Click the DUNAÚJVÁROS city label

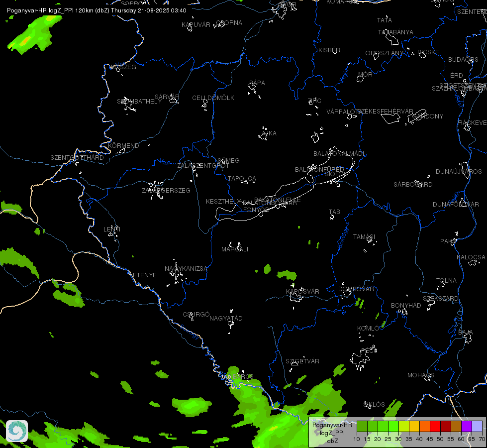pos(459,172)
